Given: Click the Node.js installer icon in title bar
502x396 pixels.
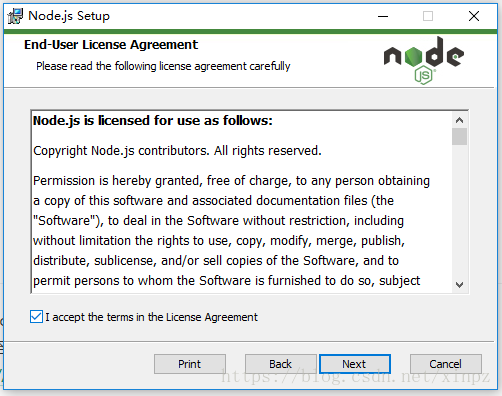Looking at the screenshot, I should coord(15,16).
